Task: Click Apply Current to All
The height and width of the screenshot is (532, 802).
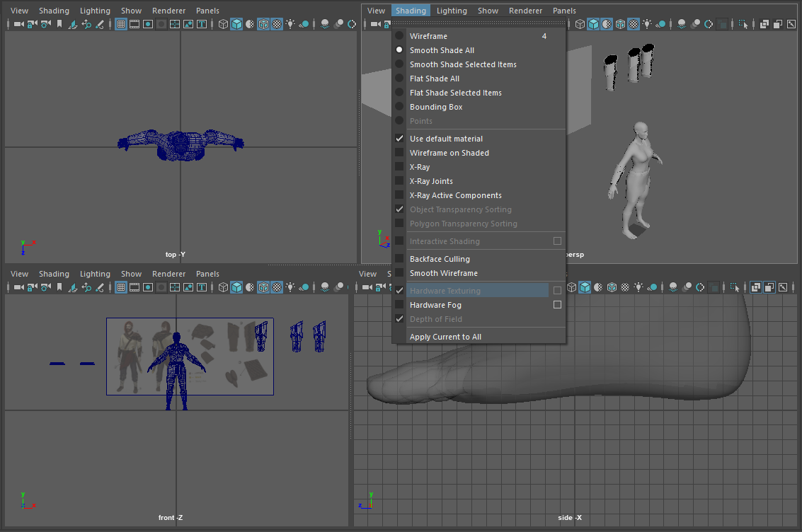Action: [x=446, y=337]
